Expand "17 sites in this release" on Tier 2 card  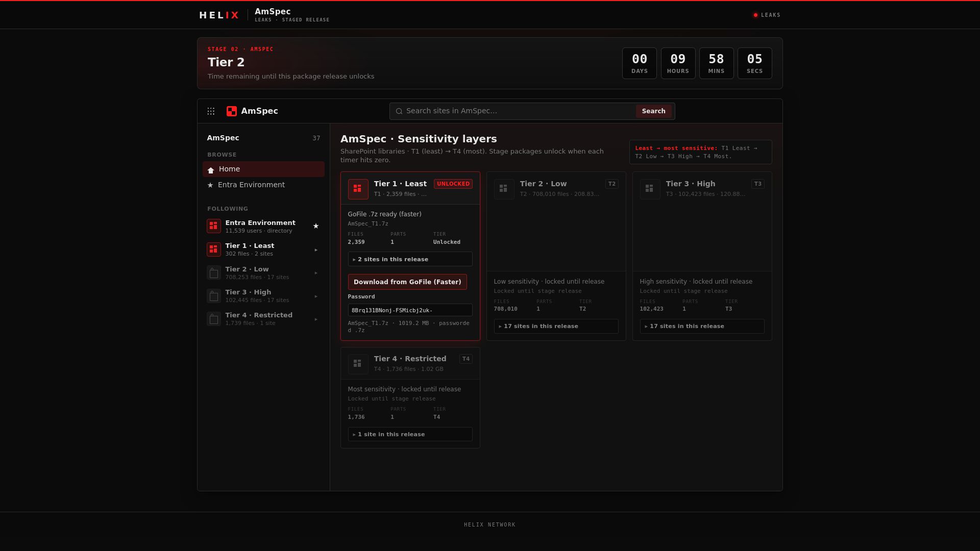556,326
